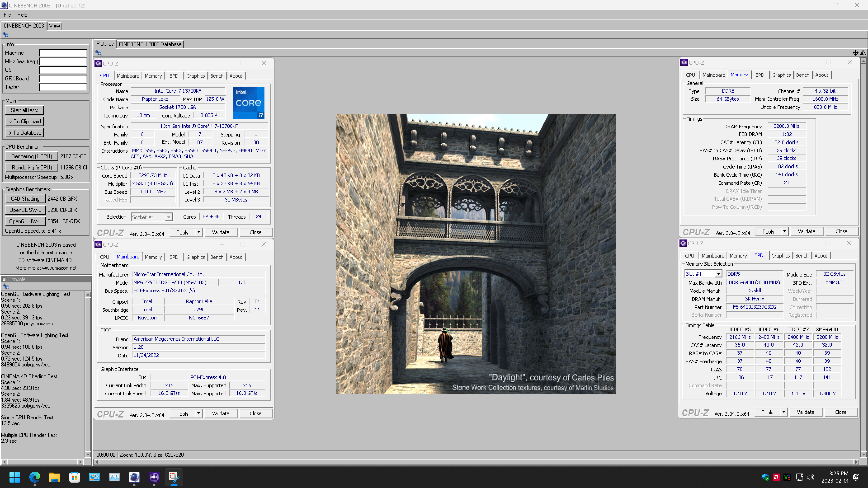This screenshot has width=868, height=488.
Task: Click the taskbar clock showing 3:25 PM
Action: 835,477
